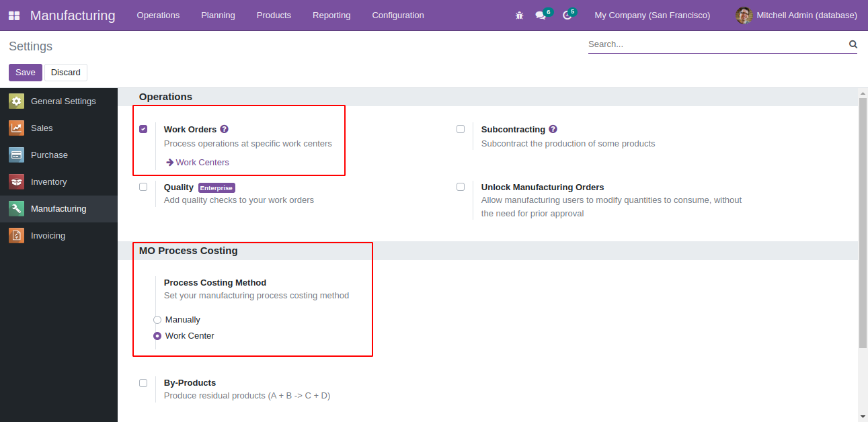The width and height of the screenshot is (868, 422).
Task: Click the help icon beside Work Orders
Action: pos(225,129)
